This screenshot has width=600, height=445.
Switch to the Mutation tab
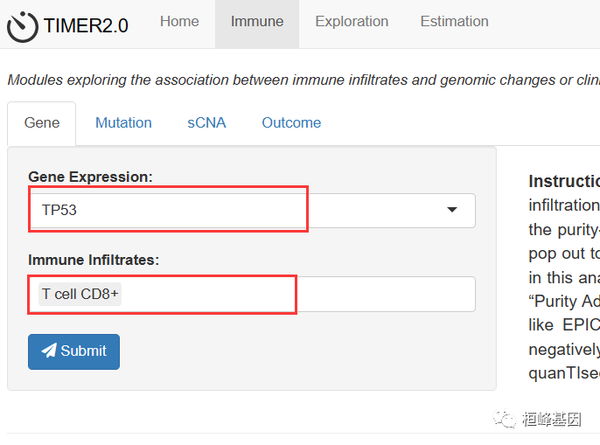click(123, 123)
